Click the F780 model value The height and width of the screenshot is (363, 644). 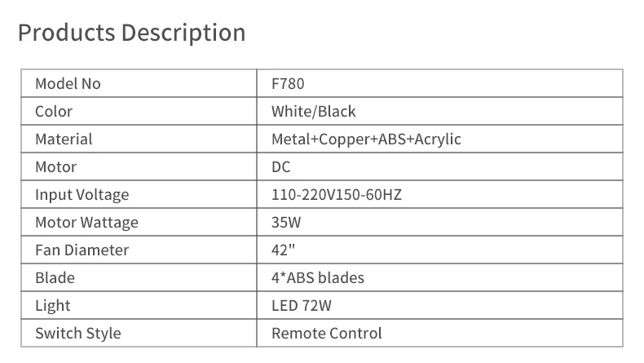point(288,83)
